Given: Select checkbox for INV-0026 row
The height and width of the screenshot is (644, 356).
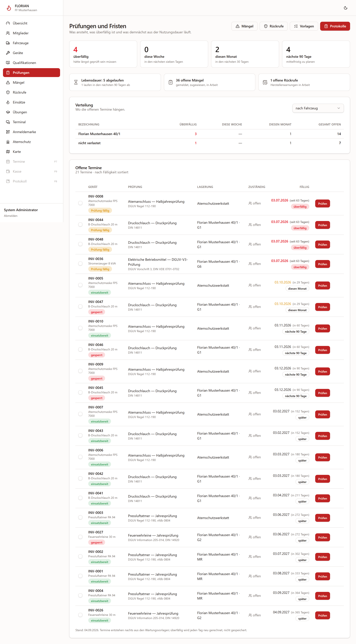Looking at the screenshot, I should click(80, 615).
